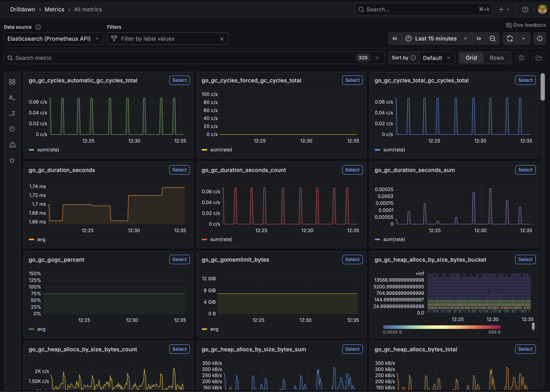This screenshot has height=392, width=550.
Task: Select go_gc_heap_allocs_bytes_total metric
Action: (x=525, y=349)
